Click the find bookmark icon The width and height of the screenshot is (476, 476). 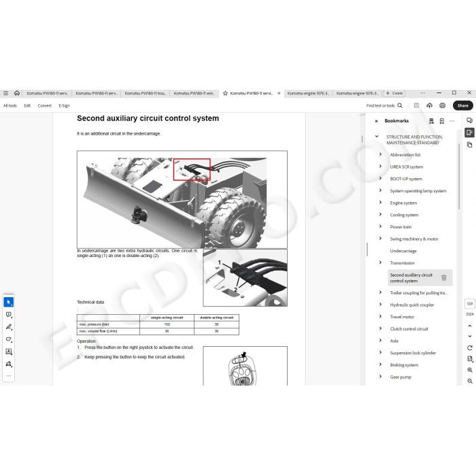tap(431, 121)
